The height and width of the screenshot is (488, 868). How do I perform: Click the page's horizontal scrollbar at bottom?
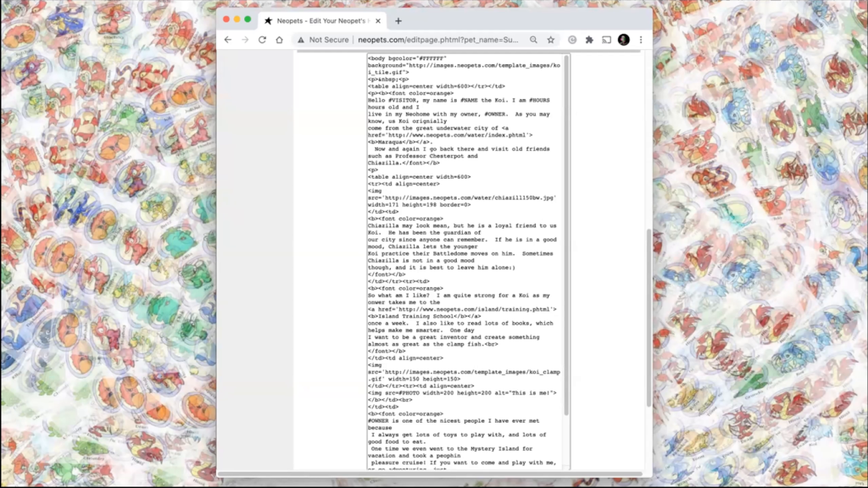(430, 474)
